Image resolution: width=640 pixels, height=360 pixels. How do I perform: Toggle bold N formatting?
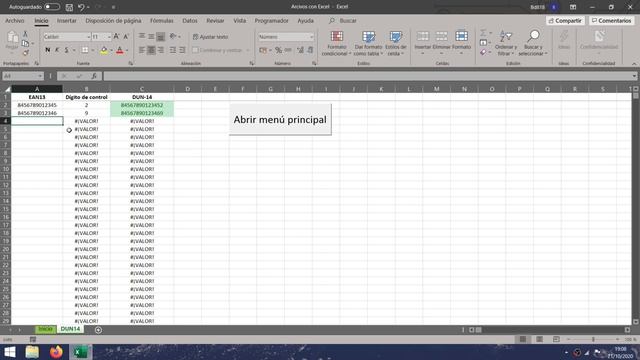[x=47, y=50]
